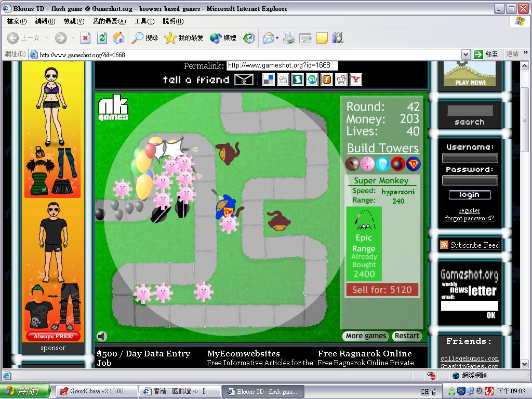Click the PLAY NOW! game thumbnail

click(x=470, y=74)
